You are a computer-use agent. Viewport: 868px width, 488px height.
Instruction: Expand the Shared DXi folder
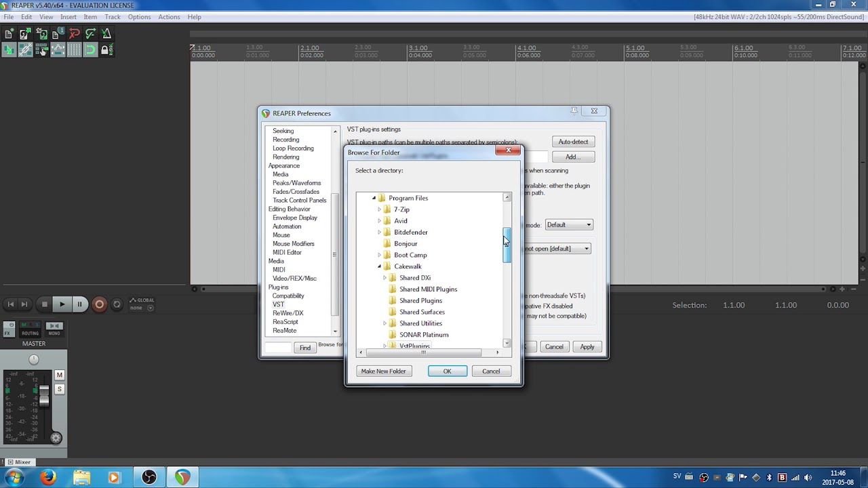click(384, 278)
